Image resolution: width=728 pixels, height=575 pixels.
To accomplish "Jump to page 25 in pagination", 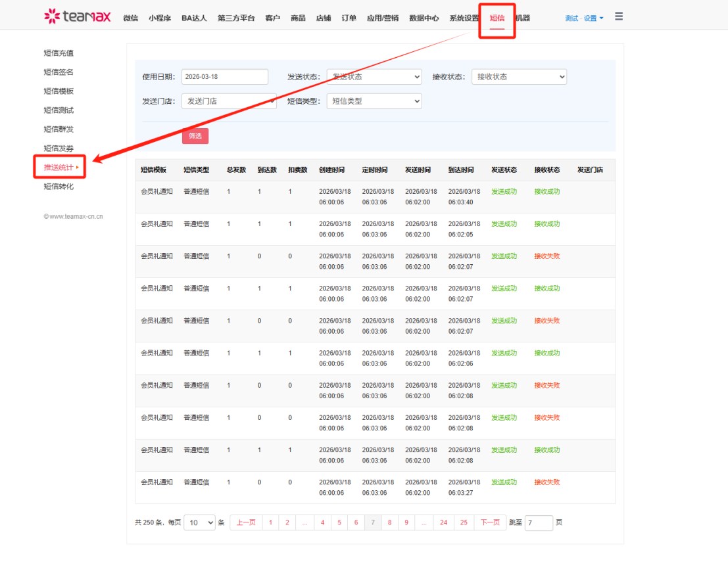I will pyautogui.click(x=464, y=522).
